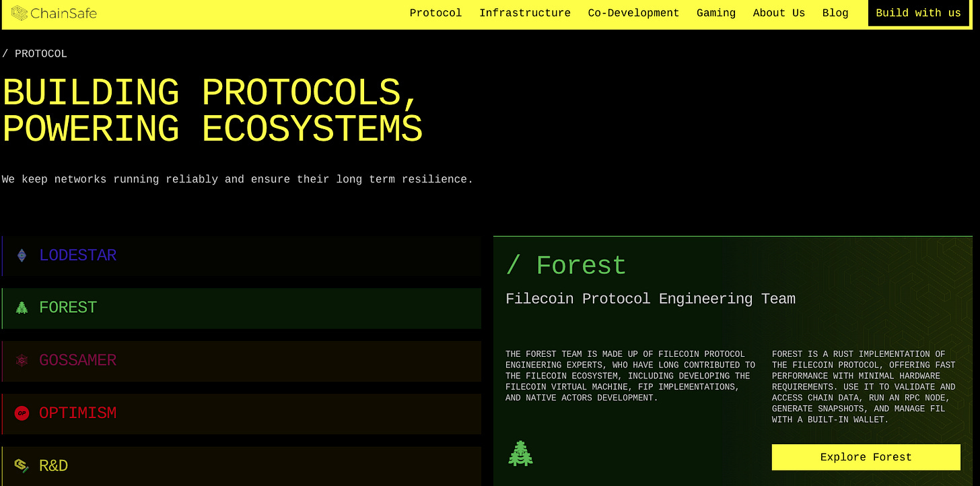This screenshot has height=486, width=980.
Task: Click the spider web icon beside Gossamer
Action: (22, 360)
